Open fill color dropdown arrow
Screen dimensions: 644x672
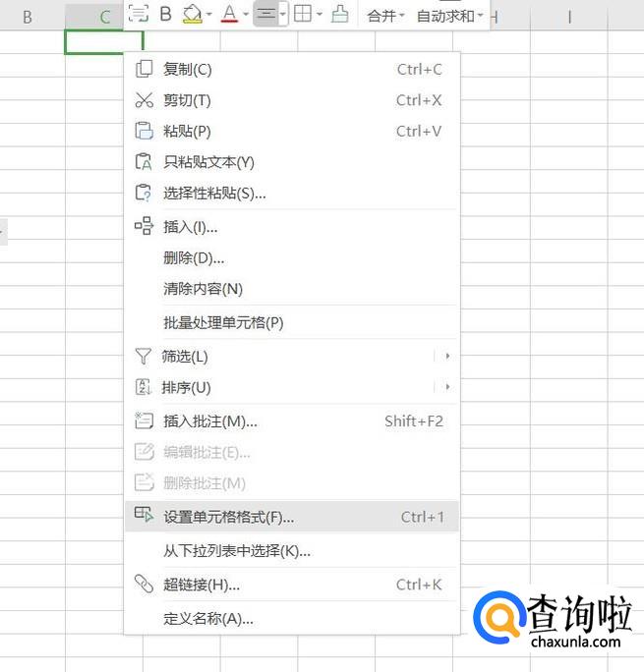point(209,14)
